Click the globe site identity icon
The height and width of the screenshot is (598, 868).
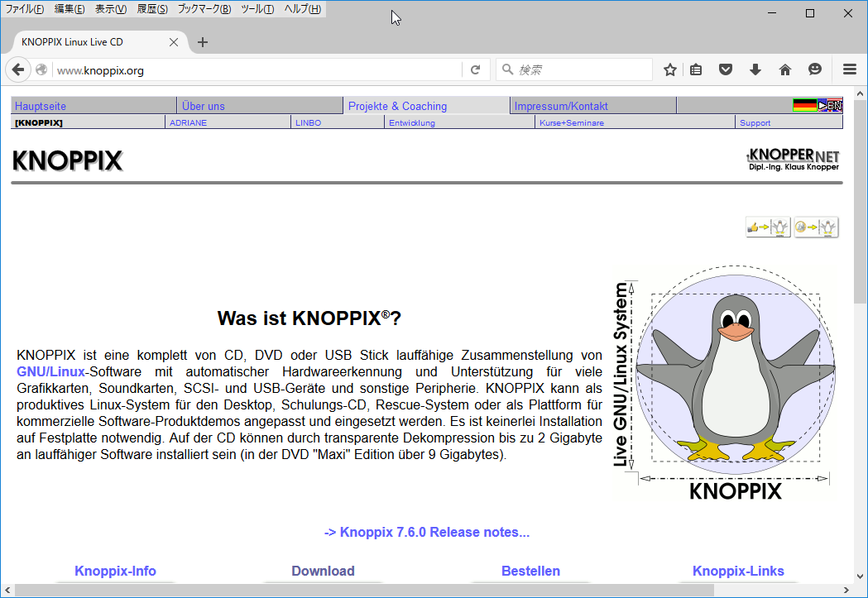click(41, 69)
